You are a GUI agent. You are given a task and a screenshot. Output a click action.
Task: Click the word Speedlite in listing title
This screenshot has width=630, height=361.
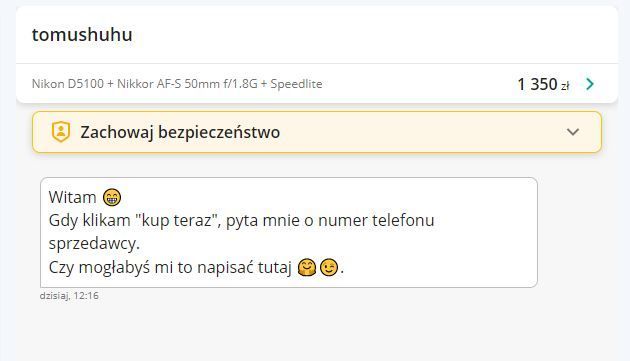[x=296, y=84]
